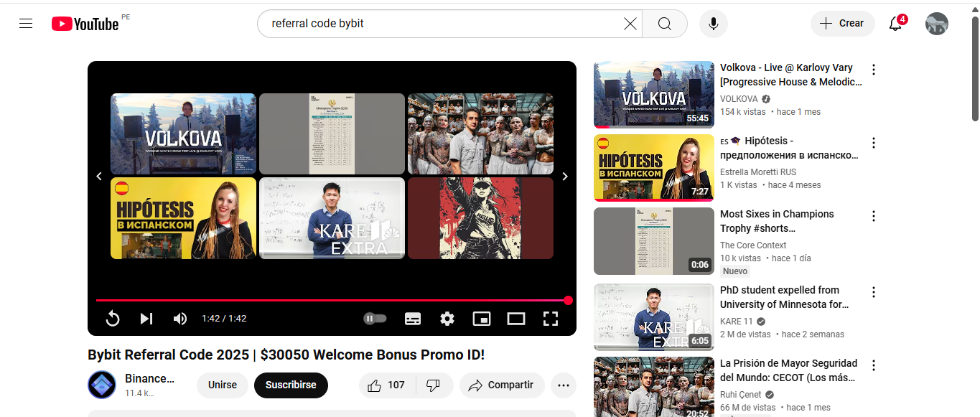This screenshot has height=417, width=980.
Task: Open the Binance channel name link
Action: tap(149, 379)
